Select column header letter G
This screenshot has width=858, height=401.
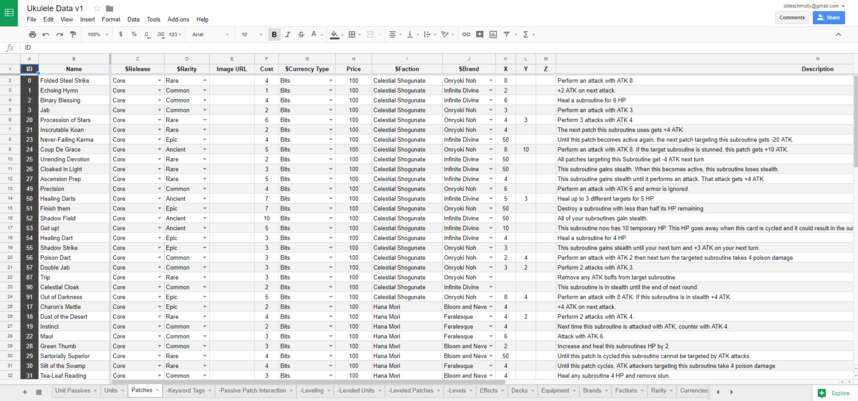click(307, 59)
